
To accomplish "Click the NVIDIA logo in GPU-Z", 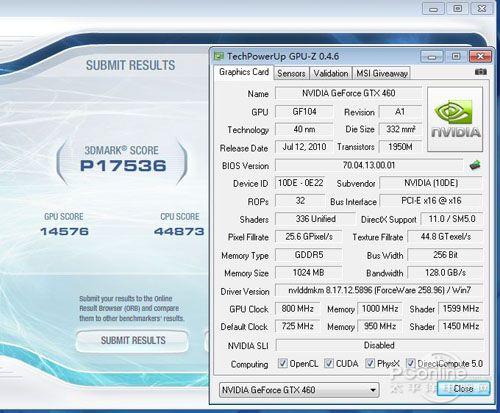I will 455,119.
